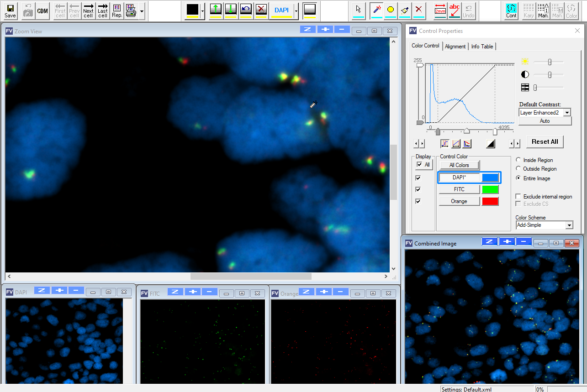Screen dimensions: 587x392
Task: Expand the DAPI layer dropdown arrow
Action: pyautogui.click(x=296, y=11)
